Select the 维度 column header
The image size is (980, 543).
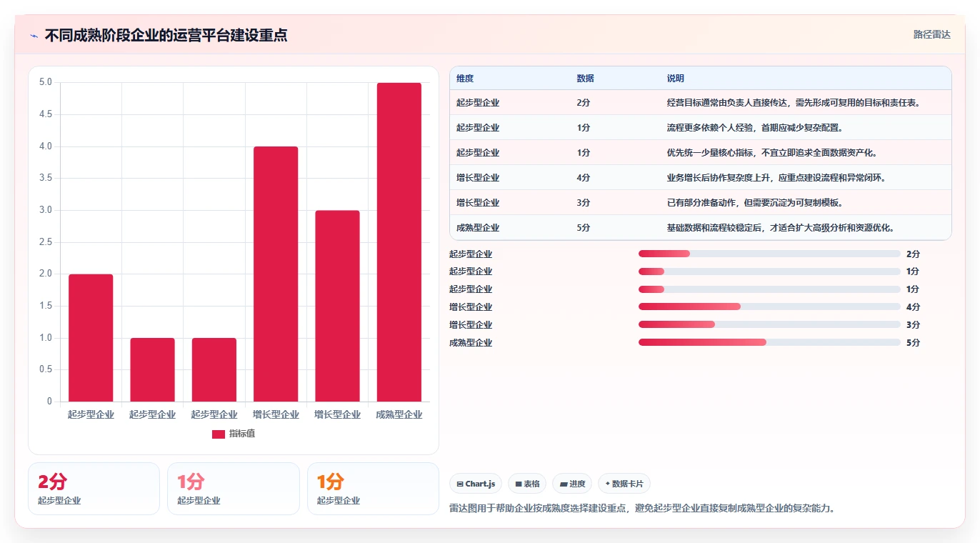tap(465, 79)
